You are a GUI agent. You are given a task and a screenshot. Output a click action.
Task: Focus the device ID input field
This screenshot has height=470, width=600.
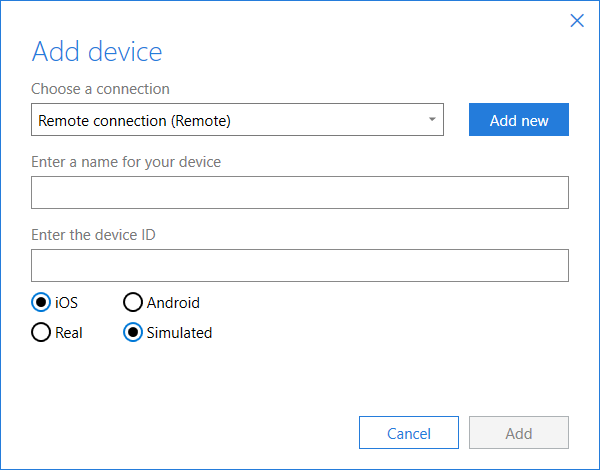[x=300, y=266]
